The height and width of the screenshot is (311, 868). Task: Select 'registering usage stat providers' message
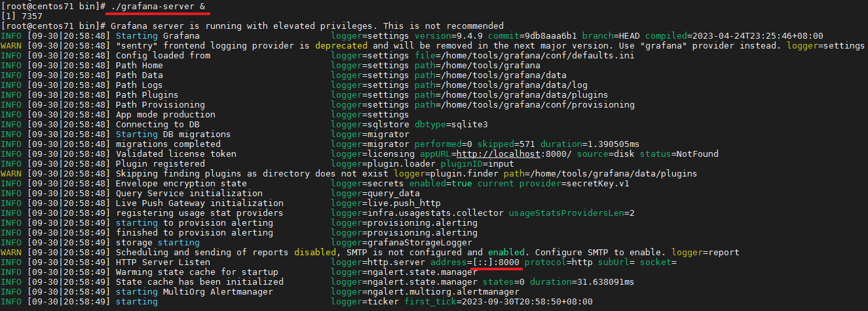coord(199,213)
